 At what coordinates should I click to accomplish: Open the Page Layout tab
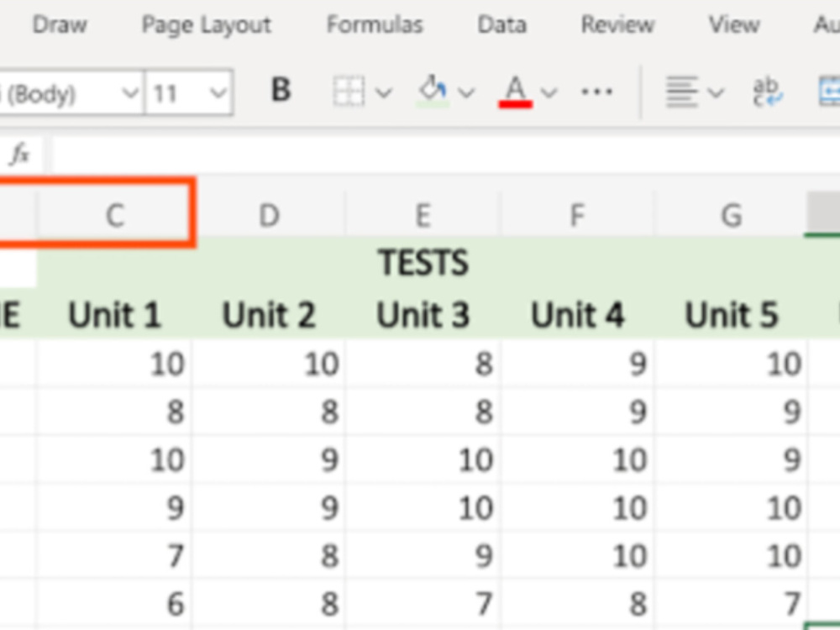[207, 24]
